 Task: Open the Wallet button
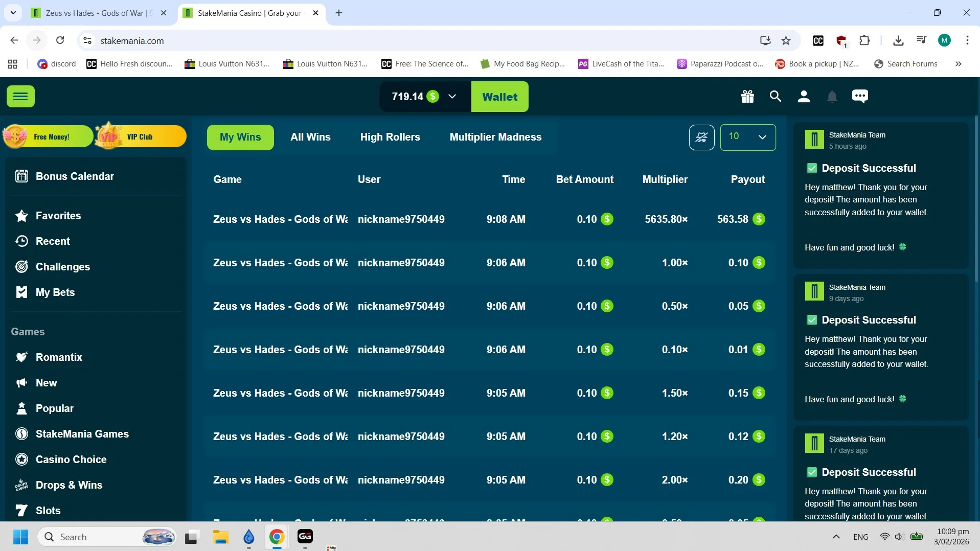pos(499,97)
